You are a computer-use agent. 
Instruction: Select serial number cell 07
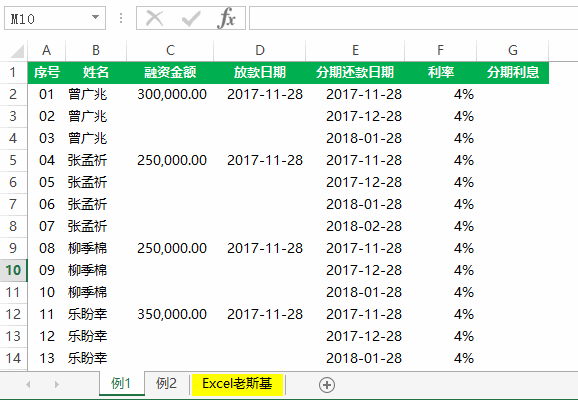(46, 226)
